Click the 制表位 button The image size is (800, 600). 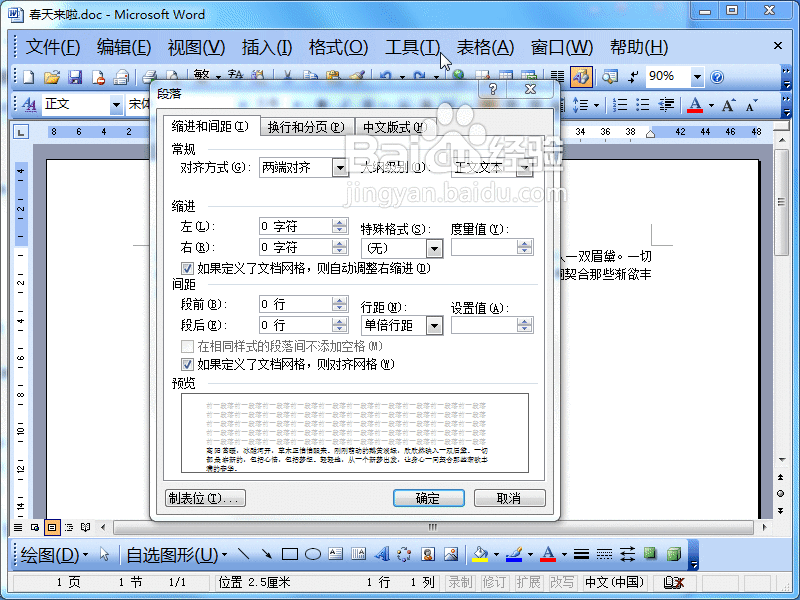205,497
